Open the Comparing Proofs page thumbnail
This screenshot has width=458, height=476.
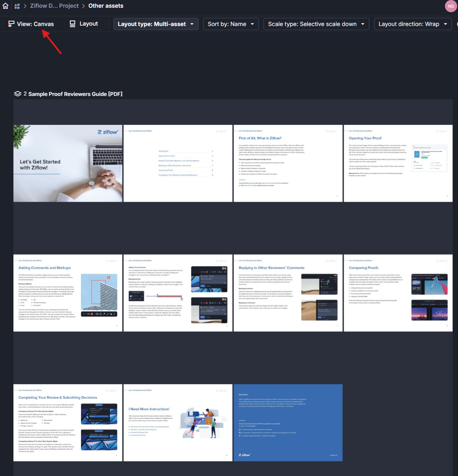point(398,293)
